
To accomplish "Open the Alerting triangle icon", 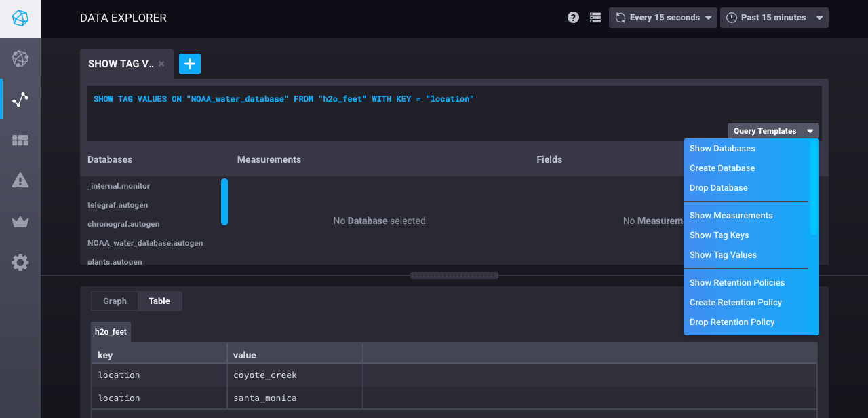I will point(20,180).
